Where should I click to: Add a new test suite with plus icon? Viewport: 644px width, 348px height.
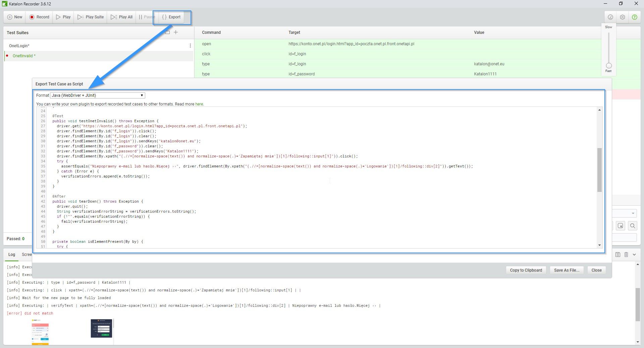point(176,32)
